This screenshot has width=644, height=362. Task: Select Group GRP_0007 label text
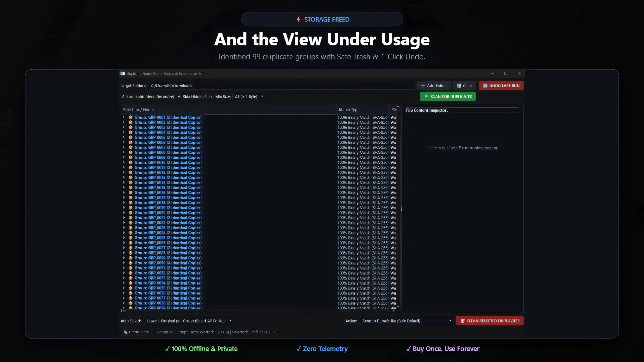[168, 147]
